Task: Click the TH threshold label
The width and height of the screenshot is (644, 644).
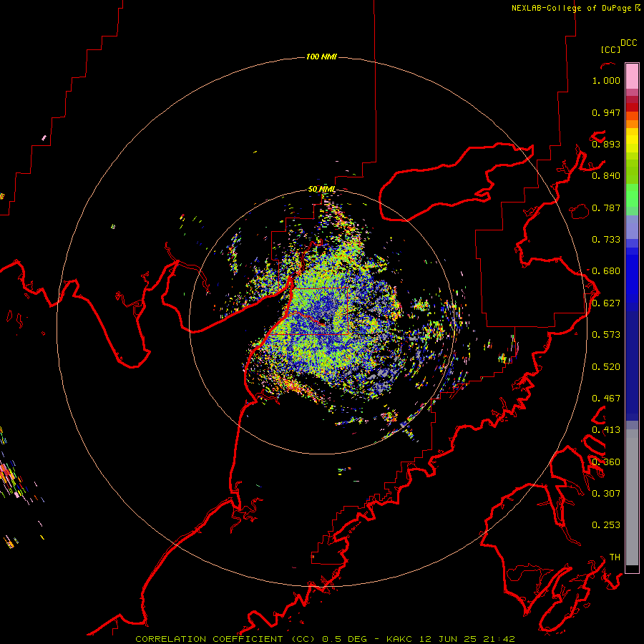Action: [615, 557]
